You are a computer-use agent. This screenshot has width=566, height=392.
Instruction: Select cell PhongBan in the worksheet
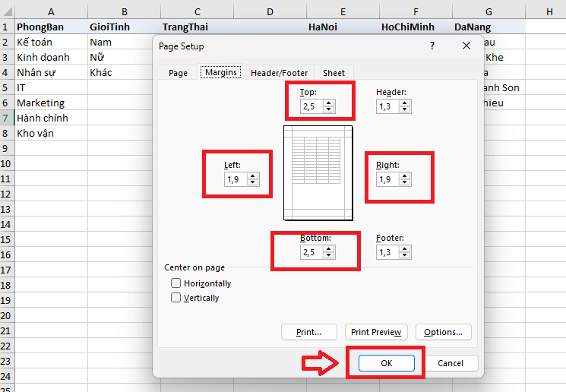pyautogui.click(x=51, y=27)
